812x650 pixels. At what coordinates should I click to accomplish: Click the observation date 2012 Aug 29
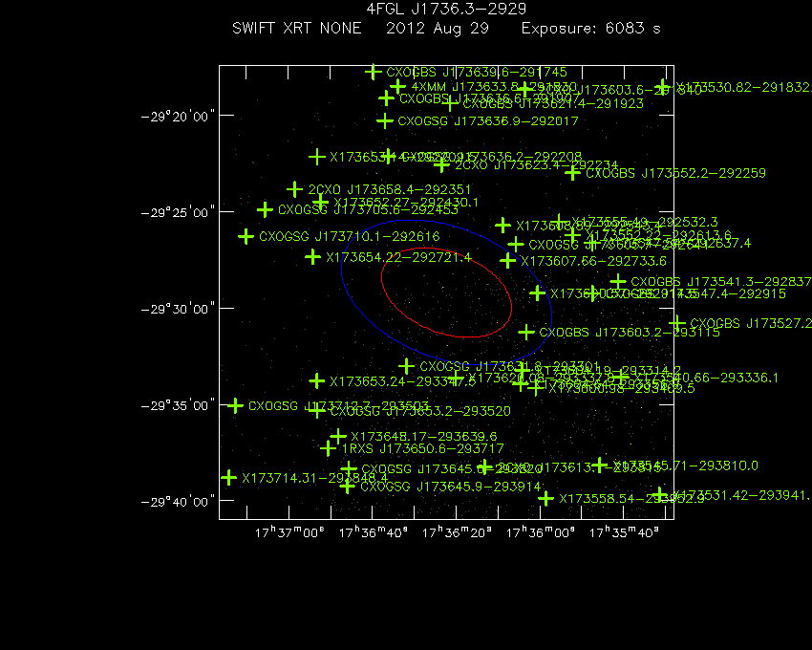click(x=438, y=29)
